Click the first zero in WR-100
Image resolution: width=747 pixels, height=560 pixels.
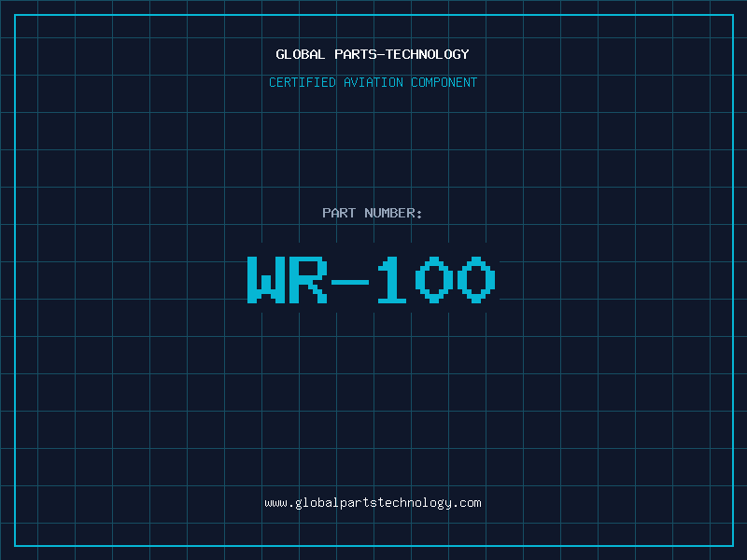pyautogui.click(x=434, y=280)
